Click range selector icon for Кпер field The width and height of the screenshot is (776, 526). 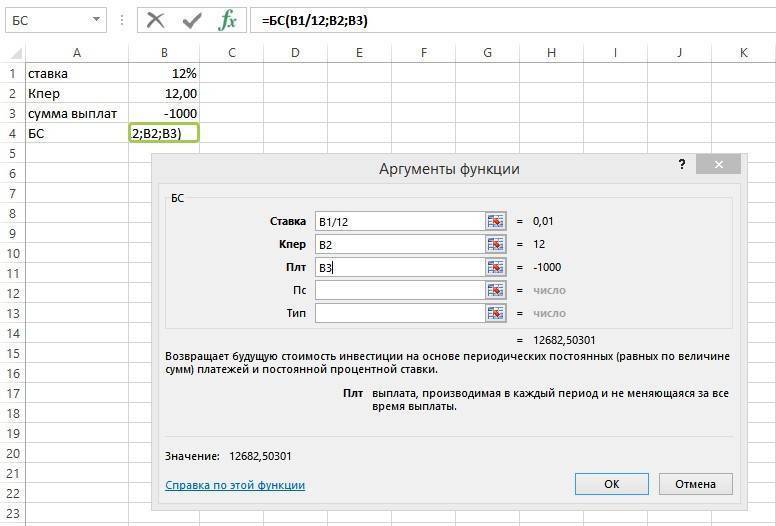click(x=496, y=244)
